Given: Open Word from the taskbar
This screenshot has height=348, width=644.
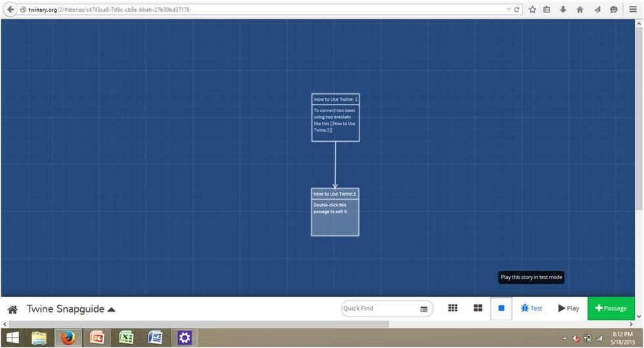Looking at the screenshot, I should [x=155, y=337].
